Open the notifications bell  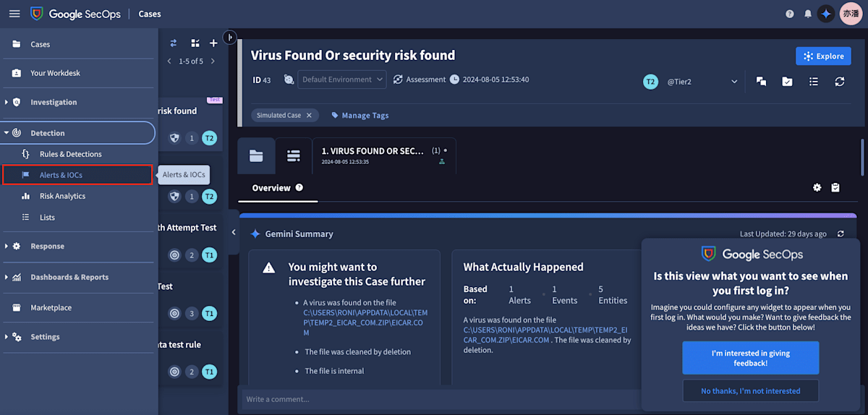(808, 14)
